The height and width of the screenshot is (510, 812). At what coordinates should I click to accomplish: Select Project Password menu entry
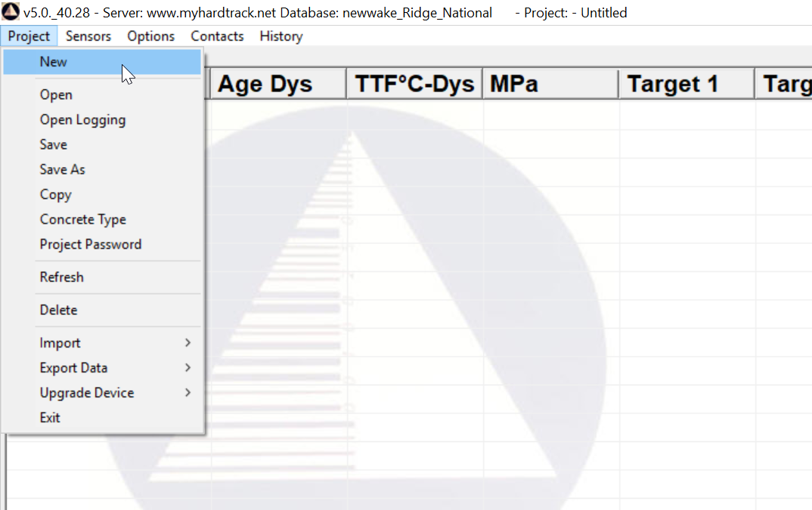[102, 244]
